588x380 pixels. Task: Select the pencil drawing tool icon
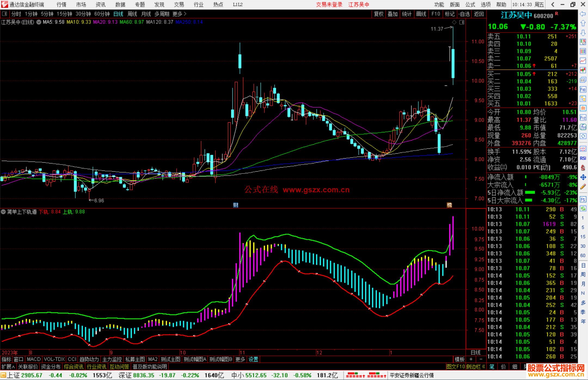click(x=583, y=187)
